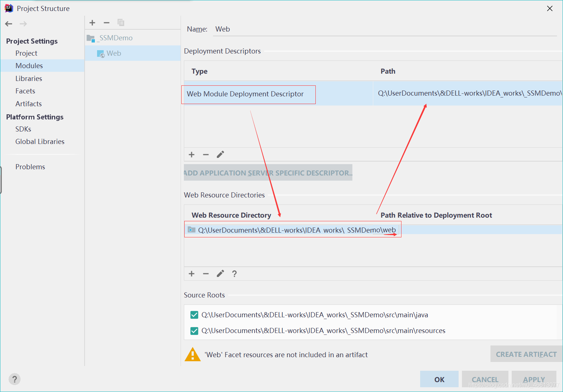Click the Create Artifact button
Viewport: 563px width, 392px height.
(x=526, y=354)
